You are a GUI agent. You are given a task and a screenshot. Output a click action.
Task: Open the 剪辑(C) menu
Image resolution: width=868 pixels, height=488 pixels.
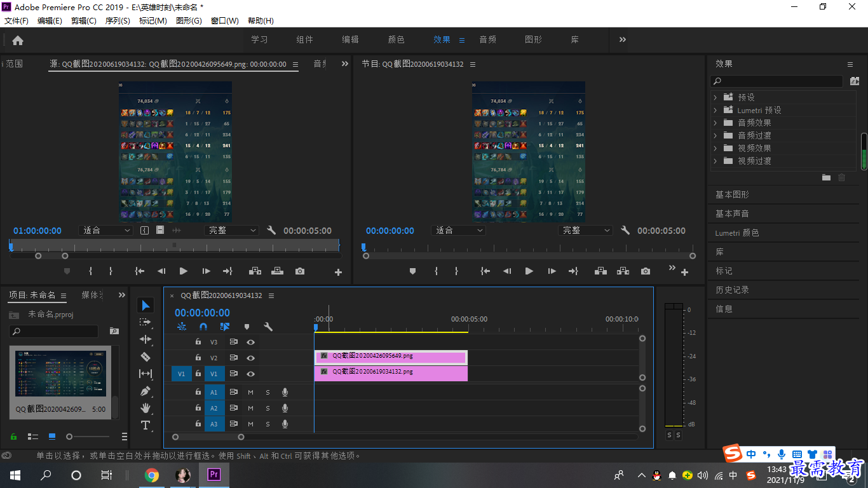point(84,20)
